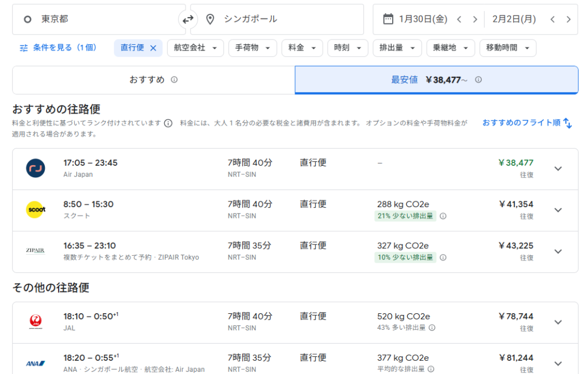The image size is (588, 374).
Task: Click the info icon next to 最安値 price
Action: tap(478, 80)
